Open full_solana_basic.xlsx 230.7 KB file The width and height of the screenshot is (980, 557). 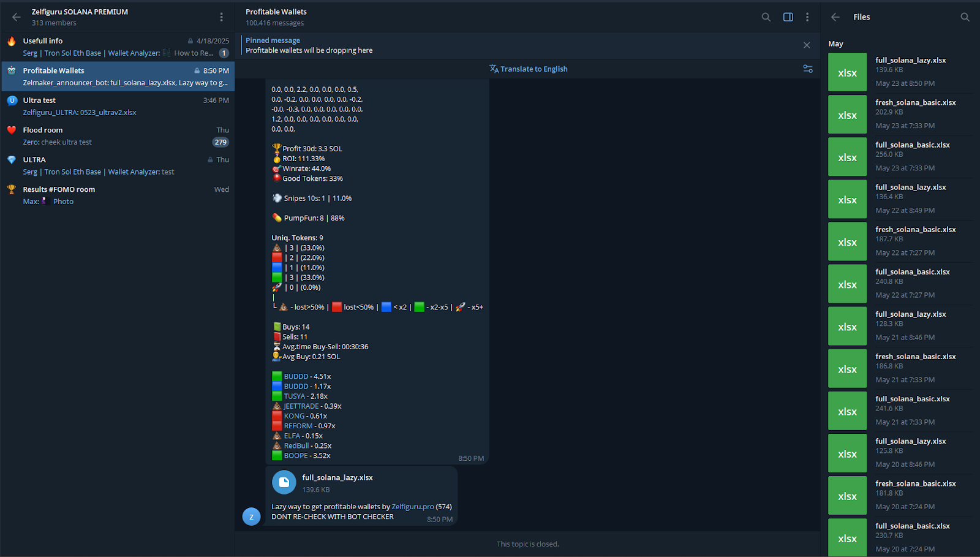point(899,537)
